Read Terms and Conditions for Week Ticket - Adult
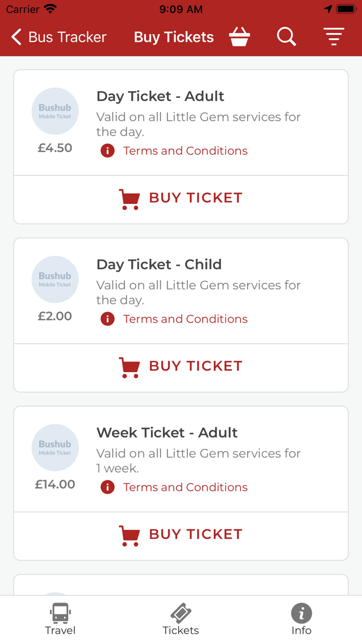This screenshot has width=362, height=644. click(x=185, y=487)
